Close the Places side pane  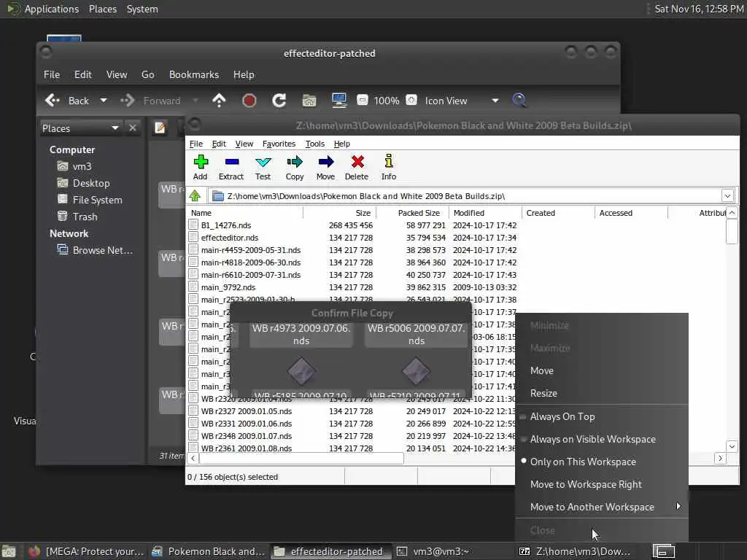[x=133, y=128]
